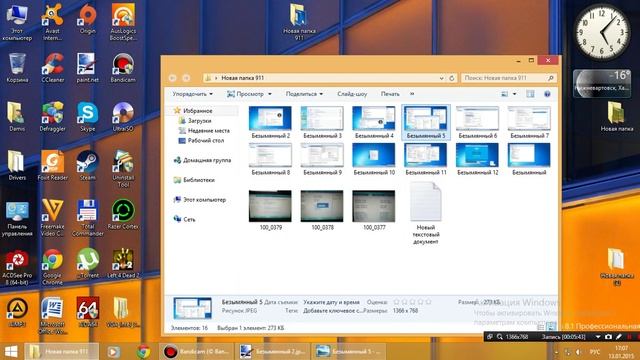Select the Безымянный 2 thumbnail
Viewport: 640px width, 360px height.
pos(270,122)
